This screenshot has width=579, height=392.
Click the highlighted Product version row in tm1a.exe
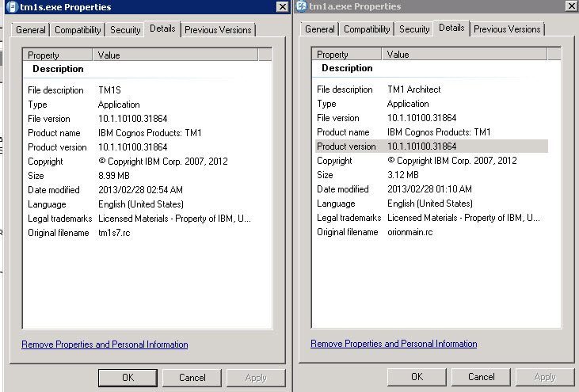[431, 147]
